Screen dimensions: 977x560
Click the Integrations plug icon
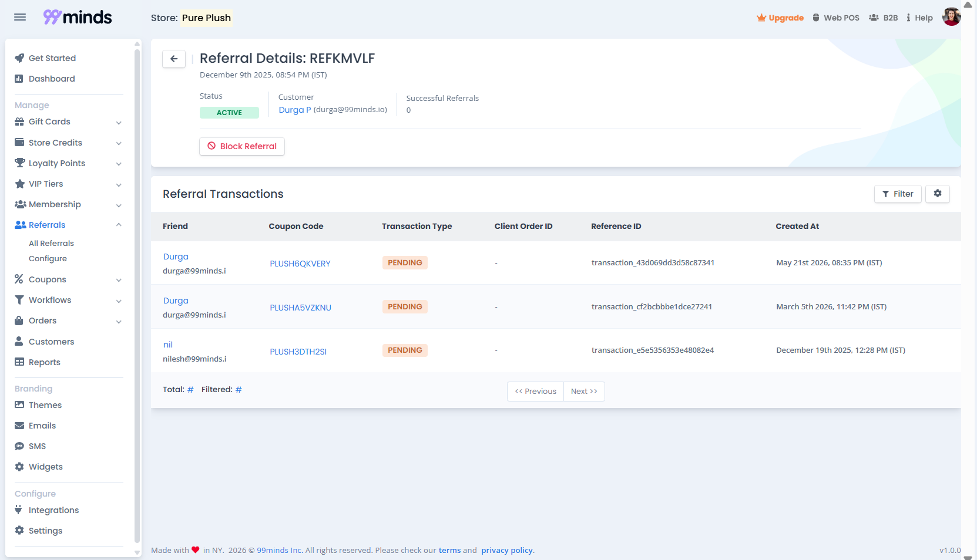(x=18, y=510)
